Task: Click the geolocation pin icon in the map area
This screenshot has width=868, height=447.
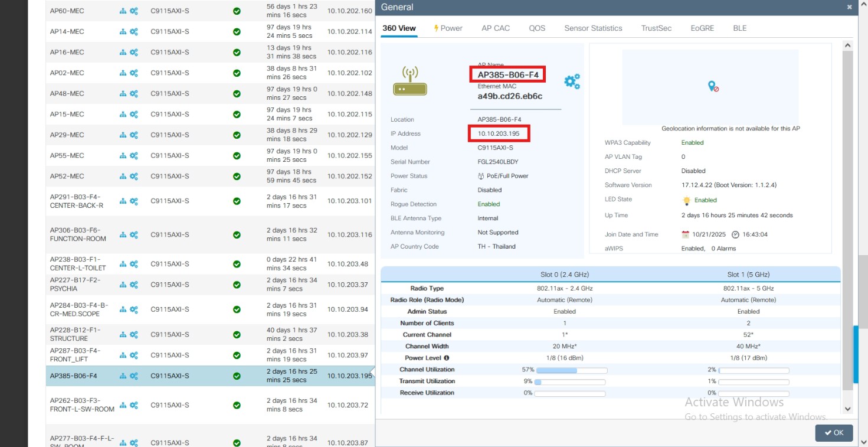Action: (x=712, y=86)
